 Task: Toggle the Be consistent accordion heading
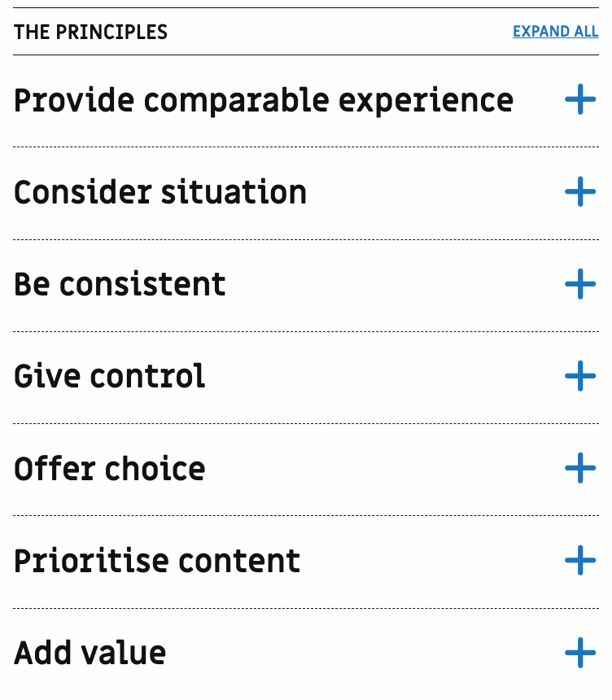pyautogui.click(x=120, y=285)
